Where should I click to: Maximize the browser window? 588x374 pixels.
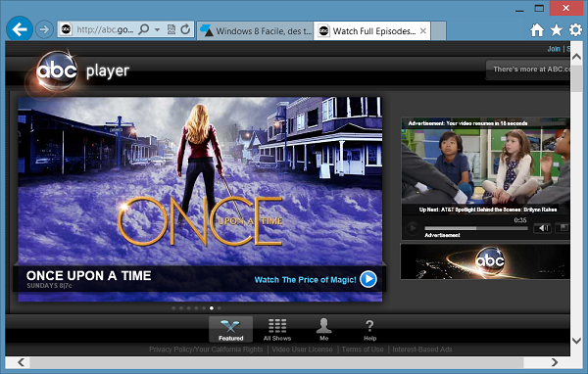[539, 8]
